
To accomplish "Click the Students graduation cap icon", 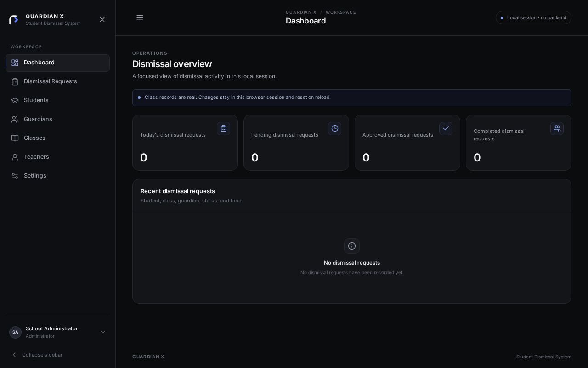I will click(x=15, y=100).
